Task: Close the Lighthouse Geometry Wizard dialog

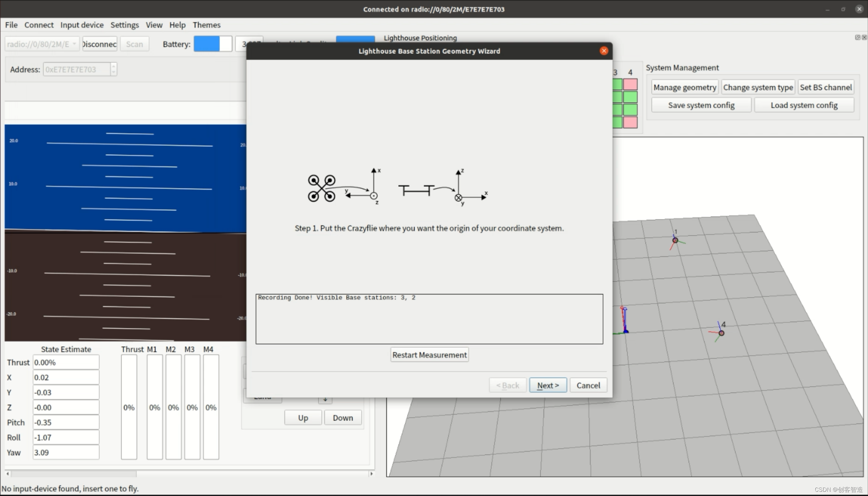Action: click(x=604, y=51)
